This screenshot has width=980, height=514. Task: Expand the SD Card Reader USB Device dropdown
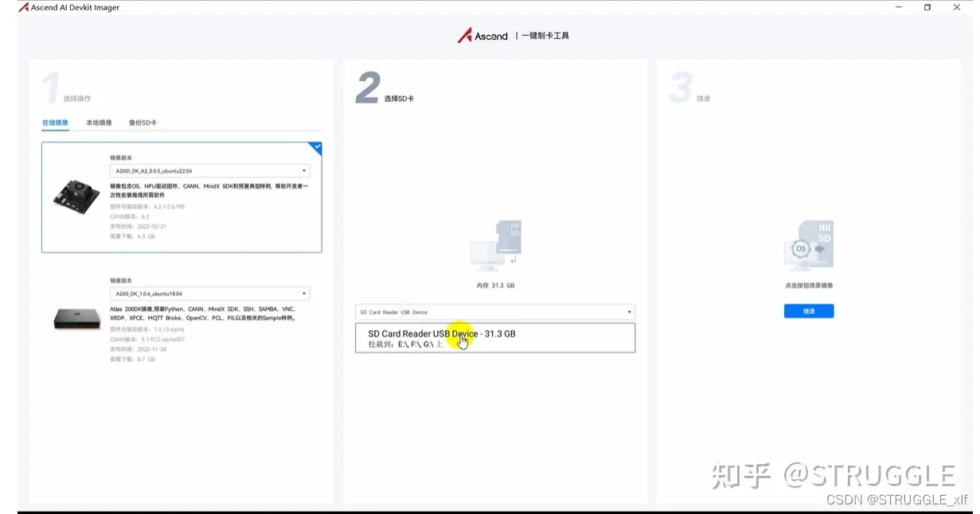pos(495,312)
